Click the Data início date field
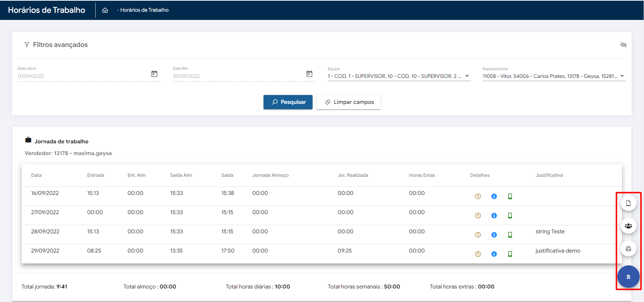 (82, 76)
